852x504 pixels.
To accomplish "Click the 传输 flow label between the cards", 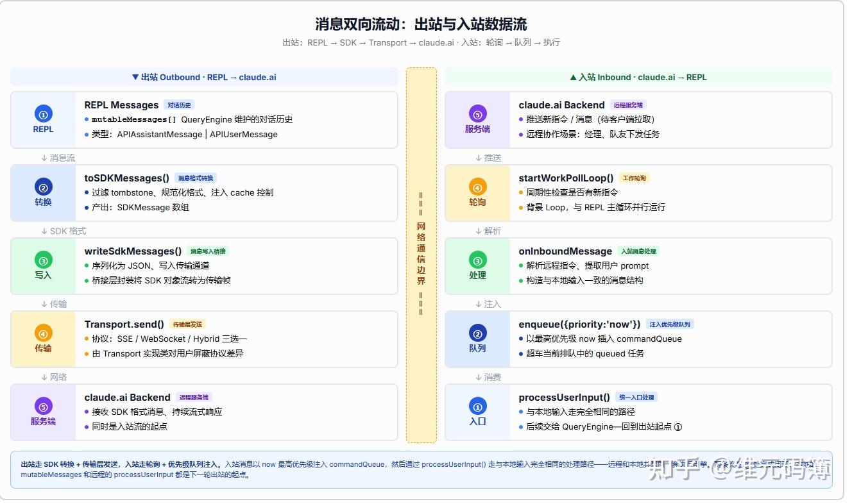I will click(54, 304).
